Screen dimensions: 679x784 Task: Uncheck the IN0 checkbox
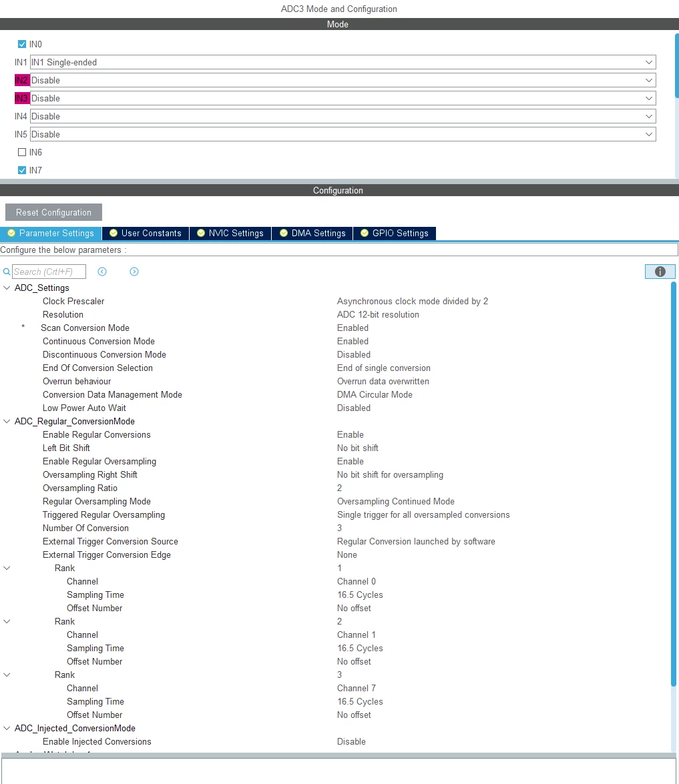pyautogui.click(x=22, y=45)
